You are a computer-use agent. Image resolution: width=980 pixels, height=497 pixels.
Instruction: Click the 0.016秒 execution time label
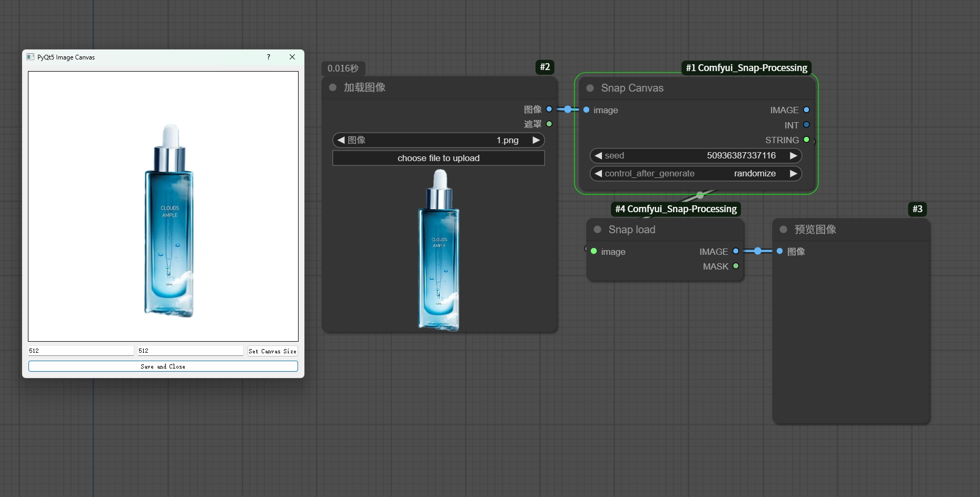343,68
